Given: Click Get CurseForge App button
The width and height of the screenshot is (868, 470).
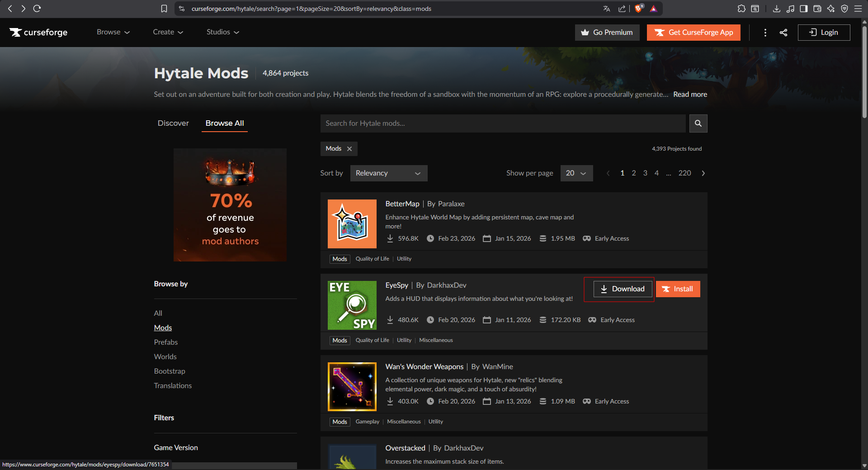Looking at the screenshot, I should 693,33.
